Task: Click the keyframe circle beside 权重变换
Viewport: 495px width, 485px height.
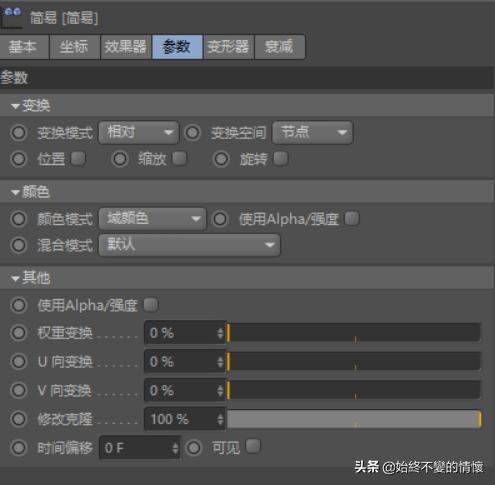Action: point(19,333)
